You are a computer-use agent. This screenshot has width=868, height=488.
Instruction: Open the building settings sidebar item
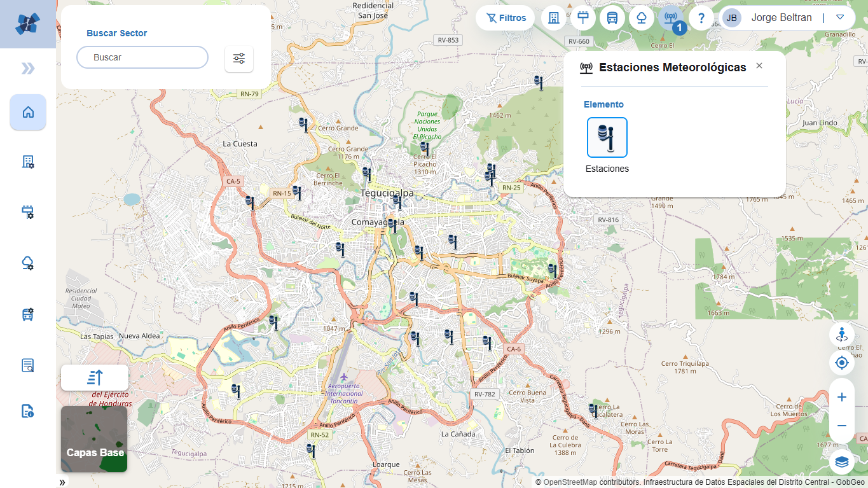pyautogui.click(x=28, y=162)
